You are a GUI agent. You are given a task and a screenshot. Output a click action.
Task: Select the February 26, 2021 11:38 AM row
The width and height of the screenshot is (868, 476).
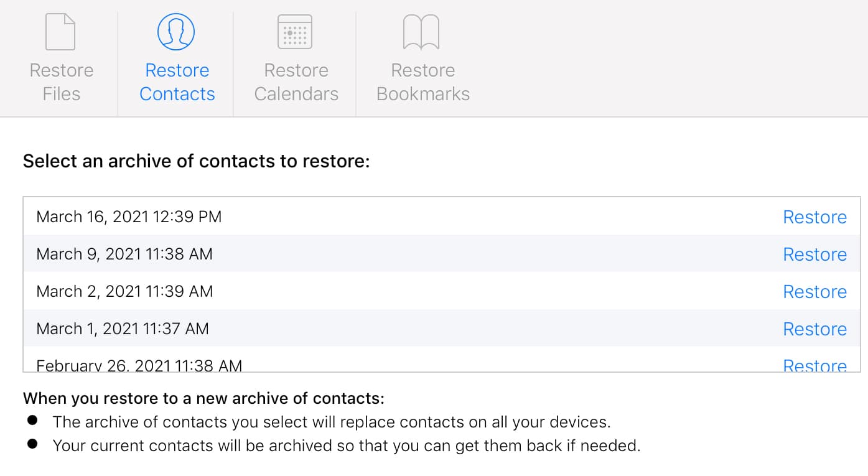click(139, 365)
